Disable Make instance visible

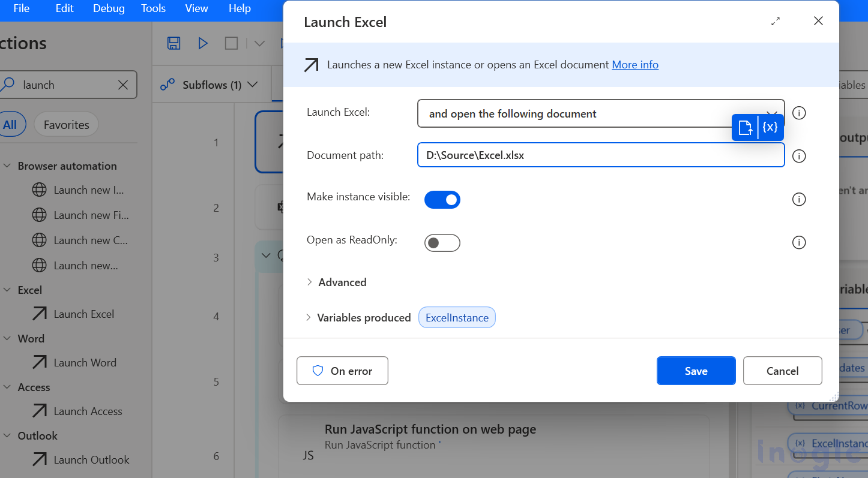click(442, 199)
